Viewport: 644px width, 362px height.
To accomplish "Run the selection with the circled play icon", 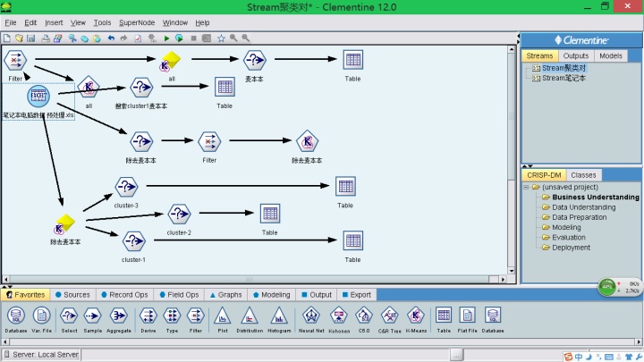I will click(x=179, y=38).
